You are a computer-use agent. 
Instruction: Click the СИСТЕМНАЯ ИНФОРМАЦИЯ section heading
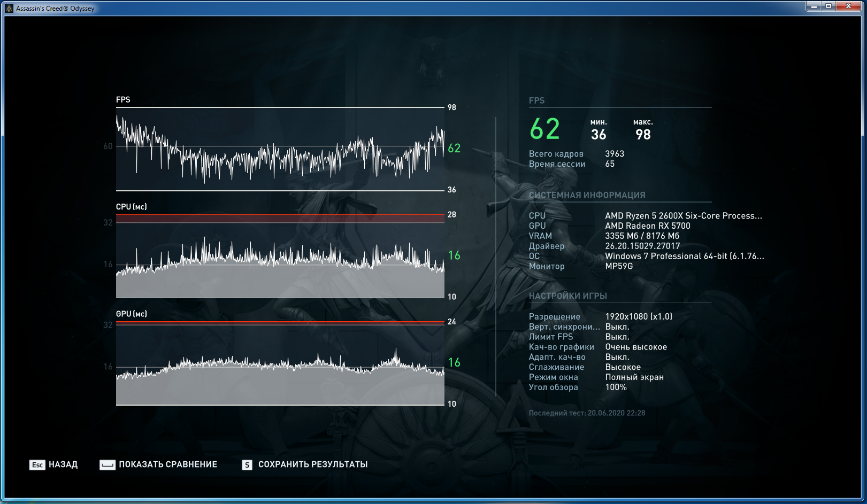coord(587,196)
